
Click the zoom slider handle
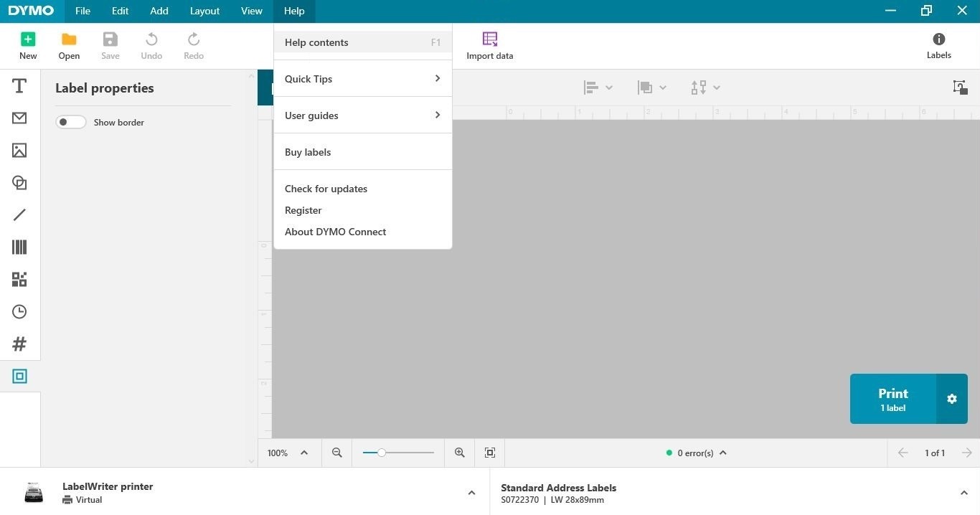[x=382, y=453]
